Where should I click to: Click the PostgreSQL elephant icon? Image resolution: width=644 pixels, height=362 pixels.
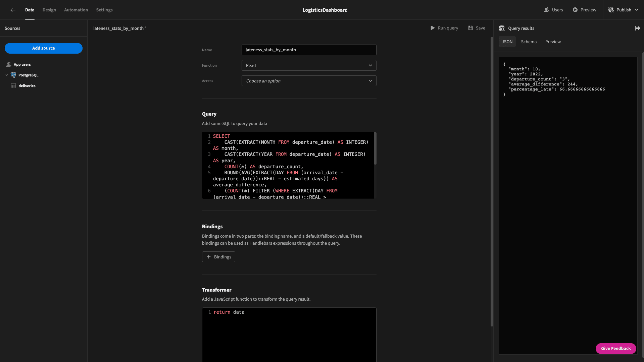(13, 75)
